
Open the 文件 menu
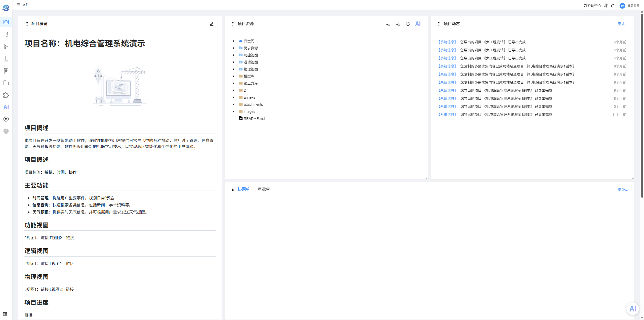point(23,5)
